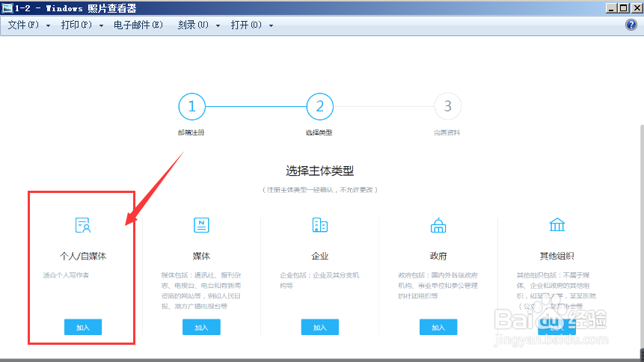Click the 个人/自媒体 person document icon
The width and height of the screenshot is (644, 362).
(x=83, y=225)
